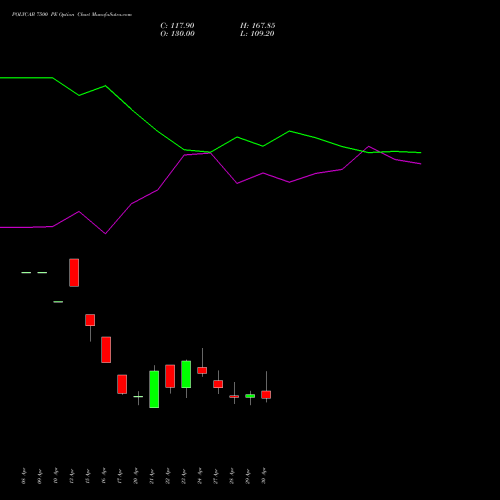This screenshot has height=500, width=500.
Task: Select the doji cross candle on 20 Apr
Action: click(x=138, y=397)
